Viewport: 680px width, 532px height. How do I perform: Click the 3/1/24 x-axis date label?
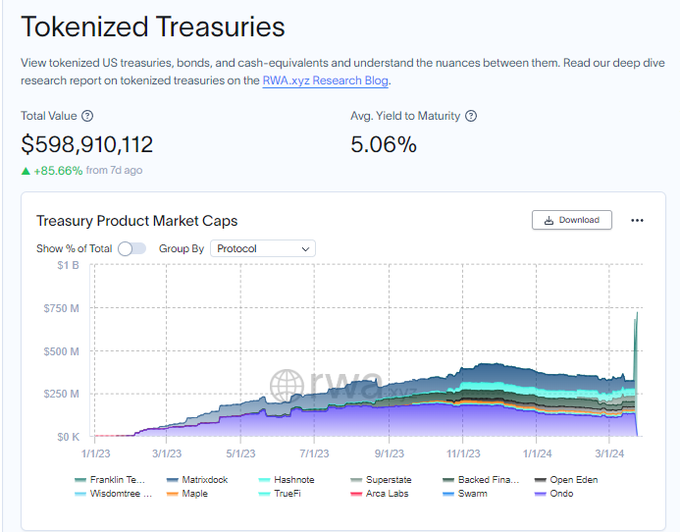609,454
